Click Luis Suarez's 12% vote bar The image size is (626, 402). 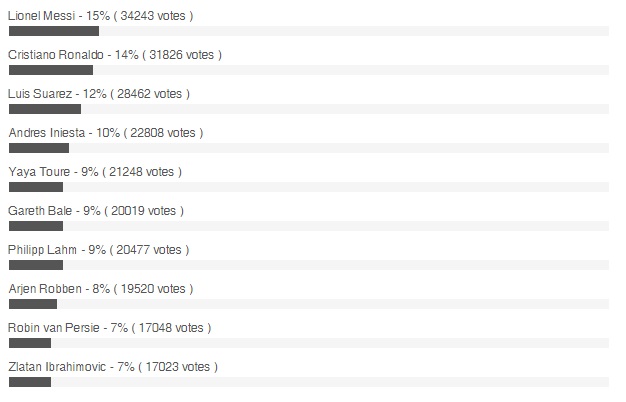(x=44, y=109)
